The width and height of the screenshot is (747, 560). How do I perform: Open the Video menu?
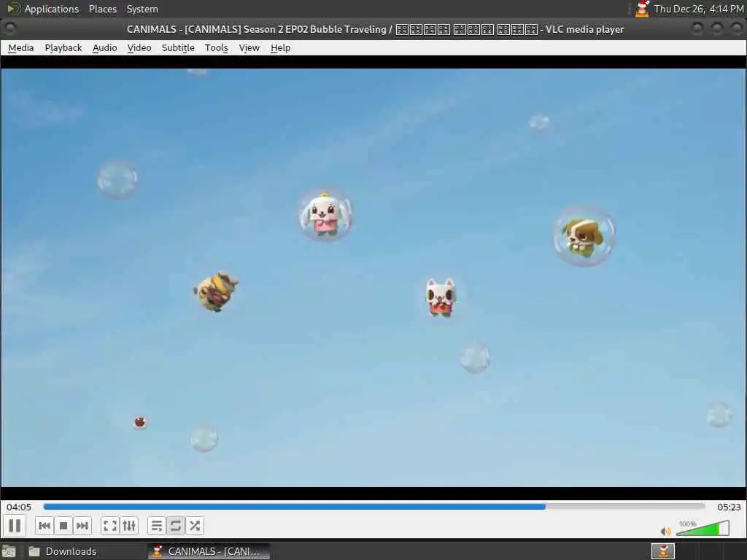click(x=139, y=47)
